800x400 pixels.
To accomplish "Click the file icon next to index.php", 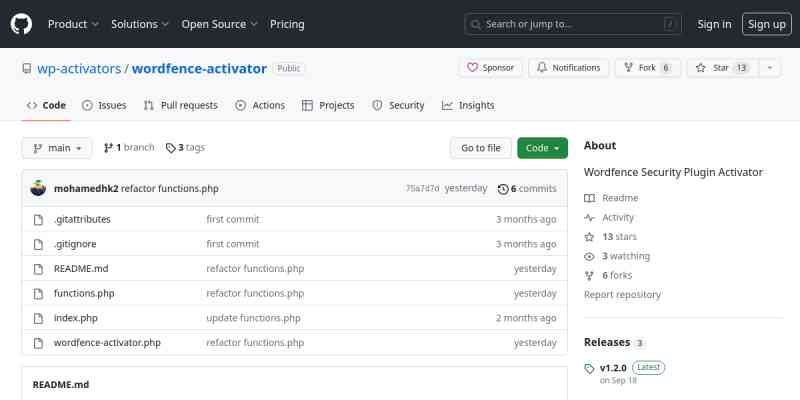I will (38, 318).
